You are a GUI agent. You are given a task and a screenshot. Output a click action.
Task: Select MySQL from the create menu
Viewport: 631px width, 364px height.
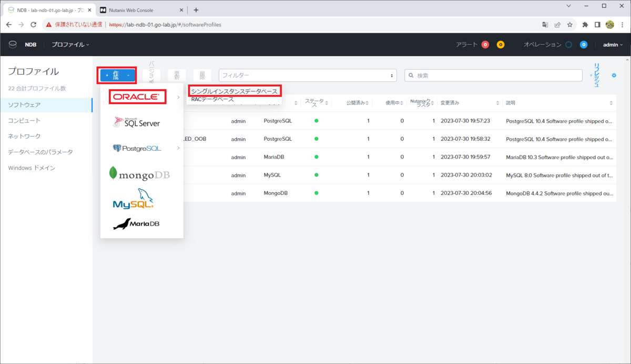[x=133, y=199]
